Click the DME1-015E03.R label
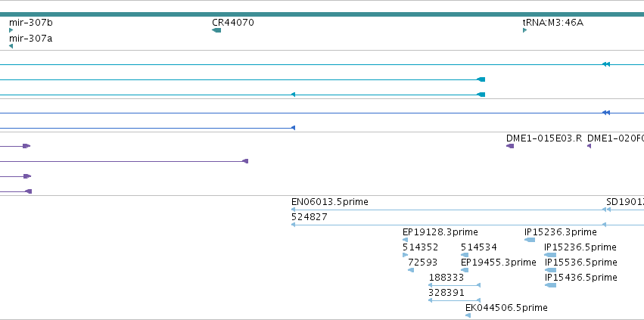 (544, 138)
